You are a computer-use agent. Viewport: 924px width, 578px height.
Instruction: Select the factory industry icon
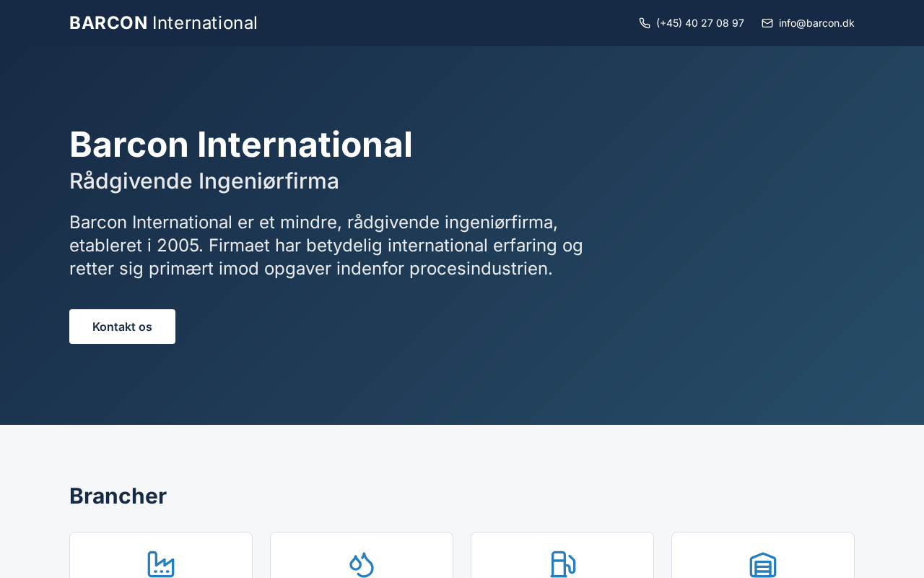[161, 564]
